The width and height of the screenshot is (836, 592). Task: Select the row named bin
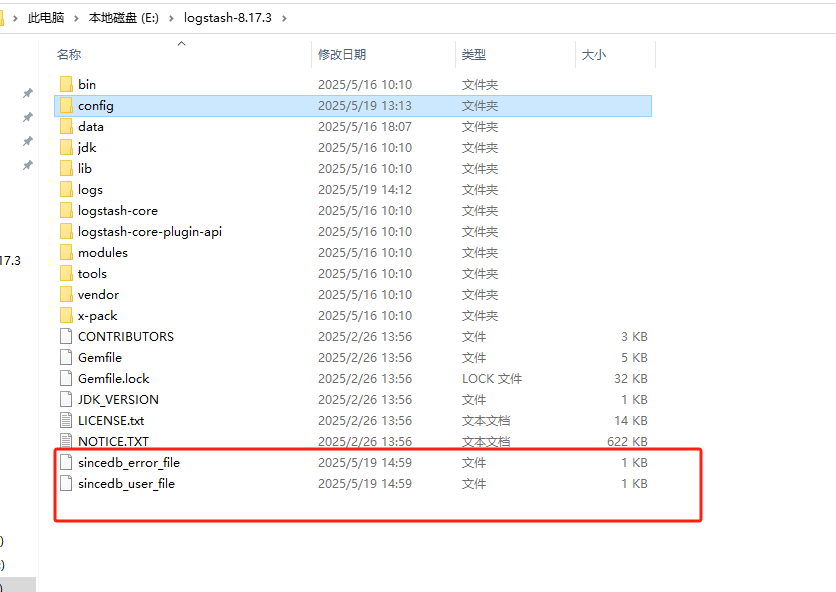[353, 84]
